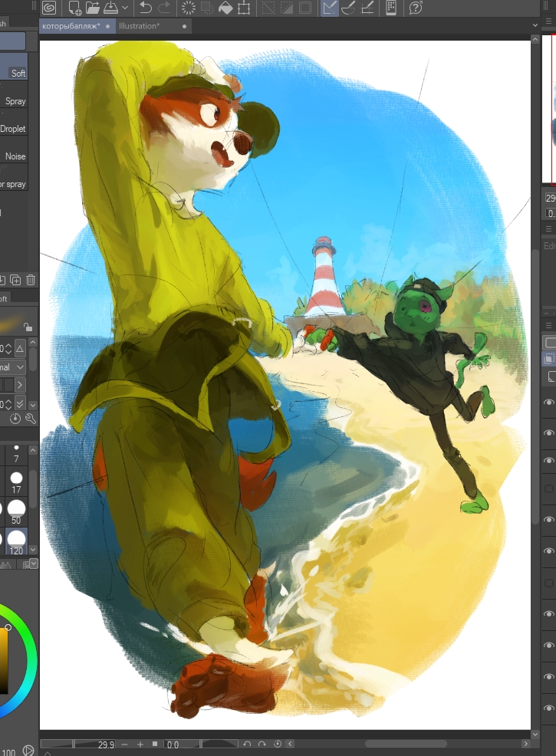Click the Clear layer starburst icon
The image size is (556, 756).
pyautogui.click(x=189, y=8)
